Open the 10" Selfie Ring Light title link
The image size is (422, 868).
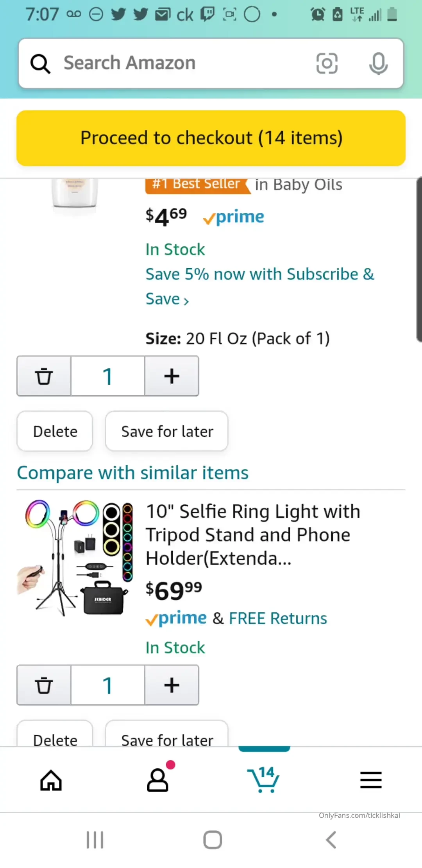pyautogui.click(x=252, y=534)
